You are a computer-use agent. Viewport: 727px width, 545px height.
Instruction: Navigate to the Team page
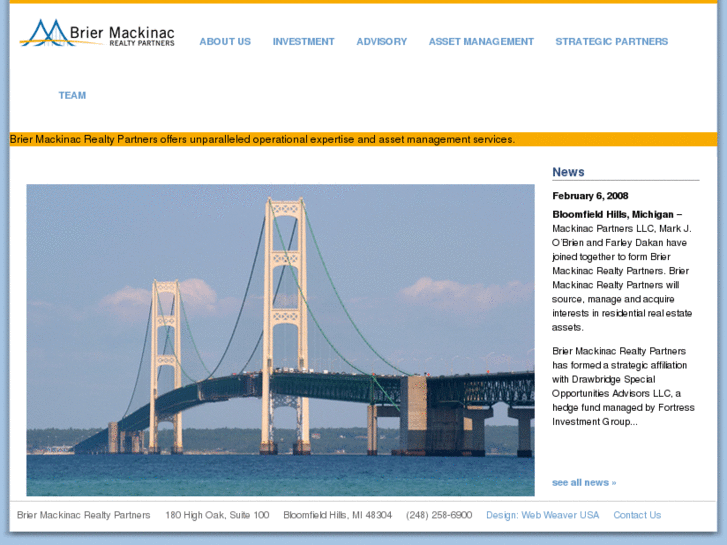coord(72,96)
